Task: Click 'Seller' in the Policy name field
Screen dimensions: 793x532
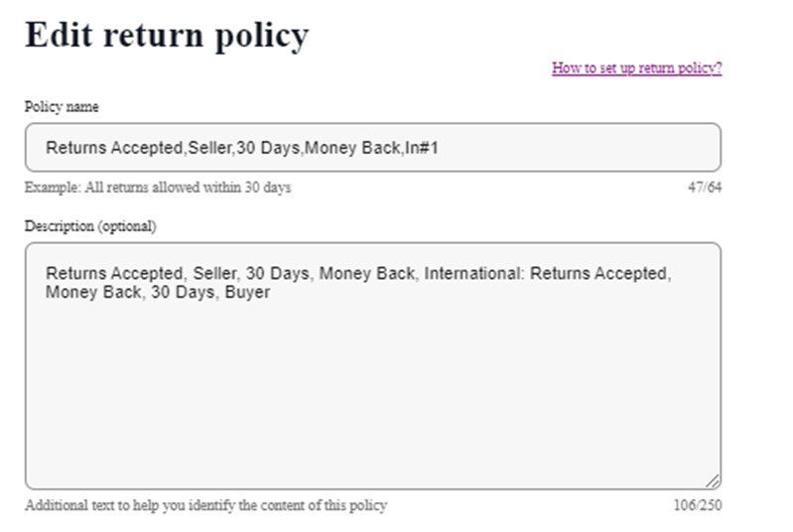Action: coord(209,148)
